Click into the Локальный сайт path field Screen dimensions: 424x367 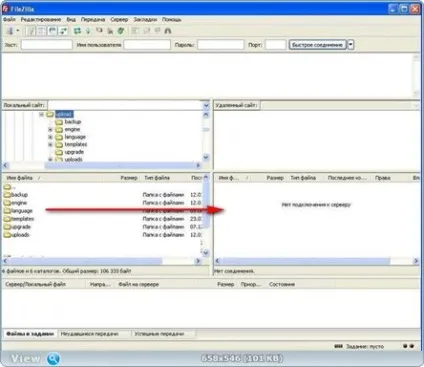[125, 105]
